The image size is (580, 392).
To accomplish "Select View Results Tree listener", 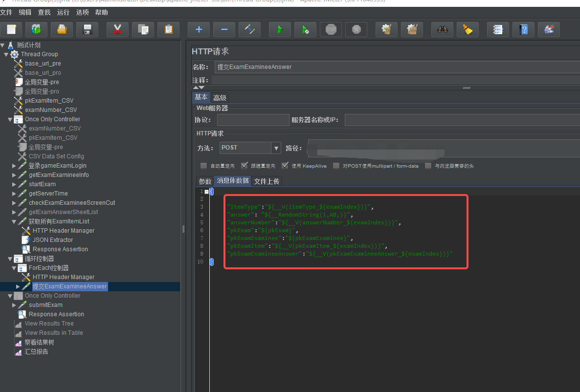I will [x=49, y=324].
